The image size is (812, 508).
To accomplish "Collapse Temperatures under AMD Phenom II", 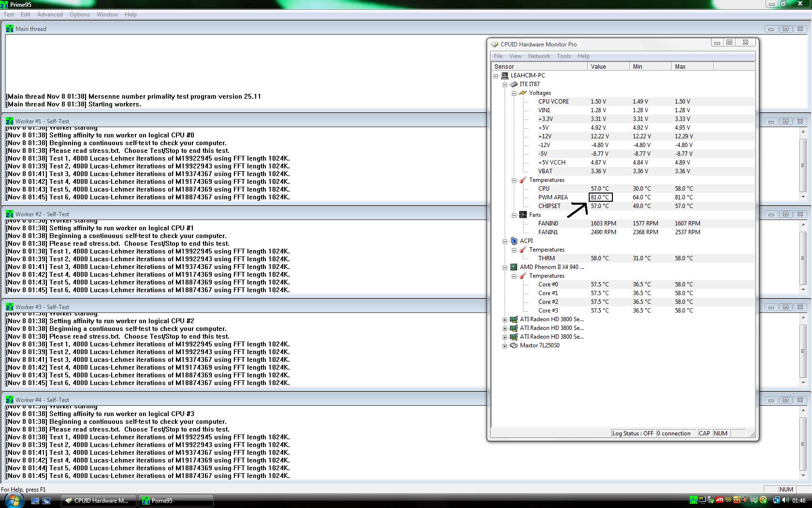I will 514,276.
